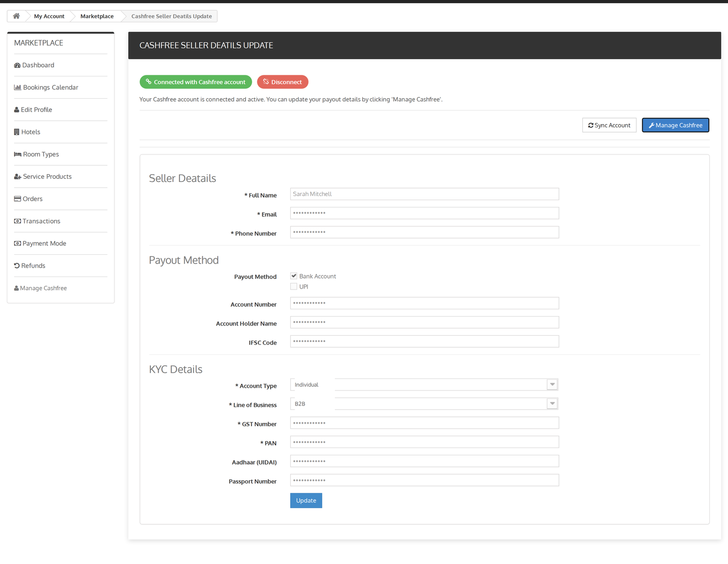The image size is (728, 564).
Task: Click the link icon on Connected badge
Action: tap(149, 82)
